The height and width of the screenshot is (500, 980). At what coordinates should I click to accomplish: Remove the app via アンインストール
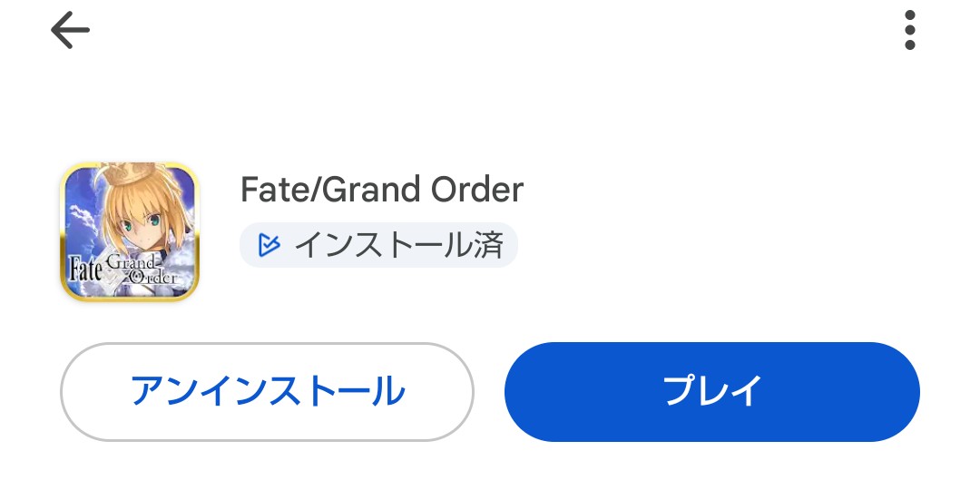[x=267, y=392]
